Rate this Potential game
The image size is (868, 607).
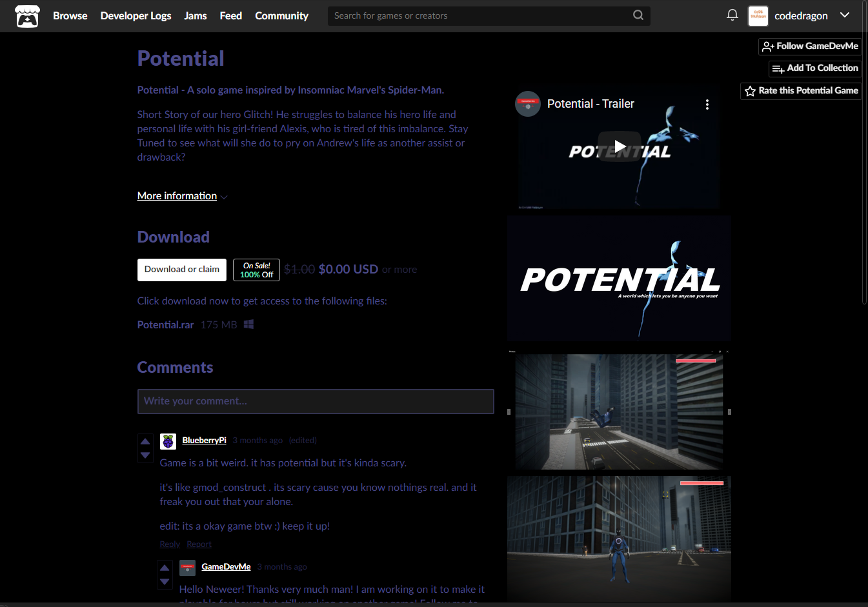[x=801, y=91]
